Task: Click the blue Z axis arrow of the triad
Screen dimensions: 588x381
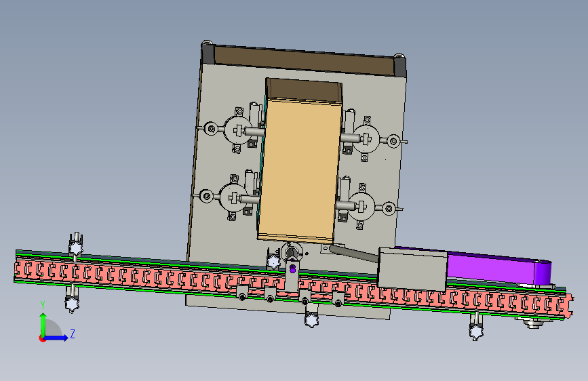Action: coord(56,338)
